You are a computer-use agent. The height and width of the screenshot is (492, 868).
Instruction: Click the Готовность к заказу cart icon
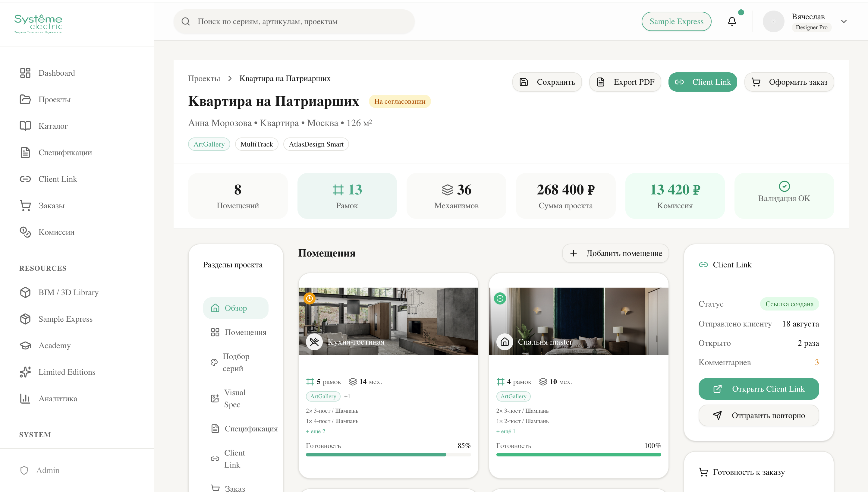[703, 472]
